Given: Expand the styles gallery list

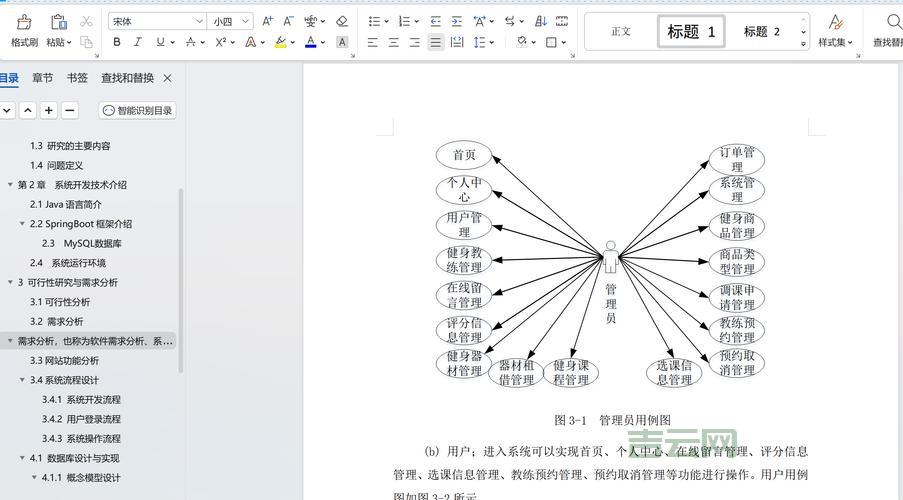Looking at the screenshot, I should tap(803, 44).
